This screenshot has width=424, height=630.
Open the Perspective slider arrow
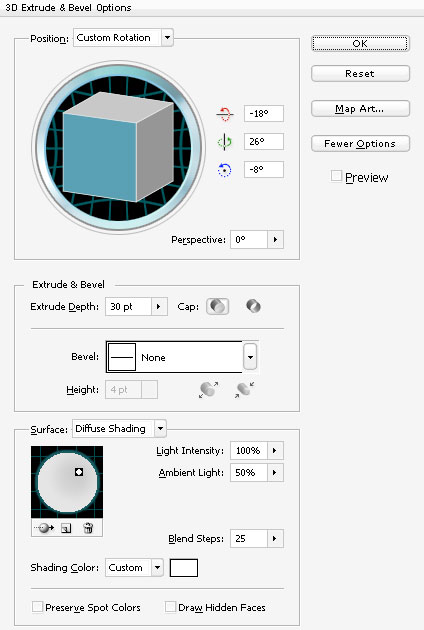pyautogui.click(x=275, y=239)
